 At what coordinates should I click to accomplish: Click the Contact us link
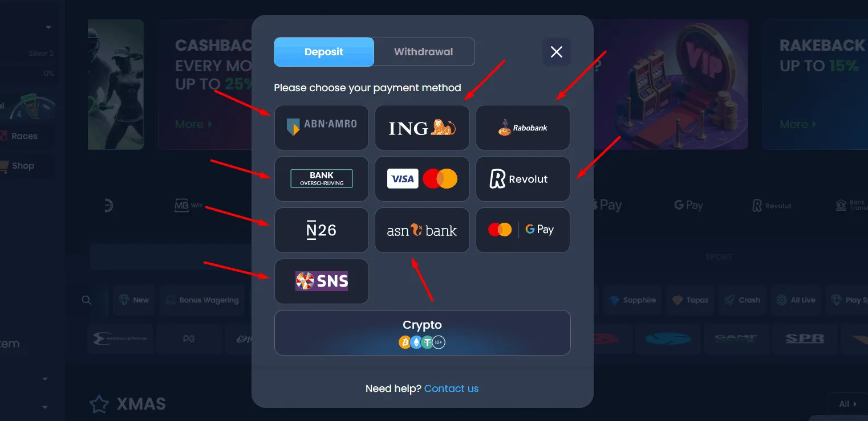451,389
